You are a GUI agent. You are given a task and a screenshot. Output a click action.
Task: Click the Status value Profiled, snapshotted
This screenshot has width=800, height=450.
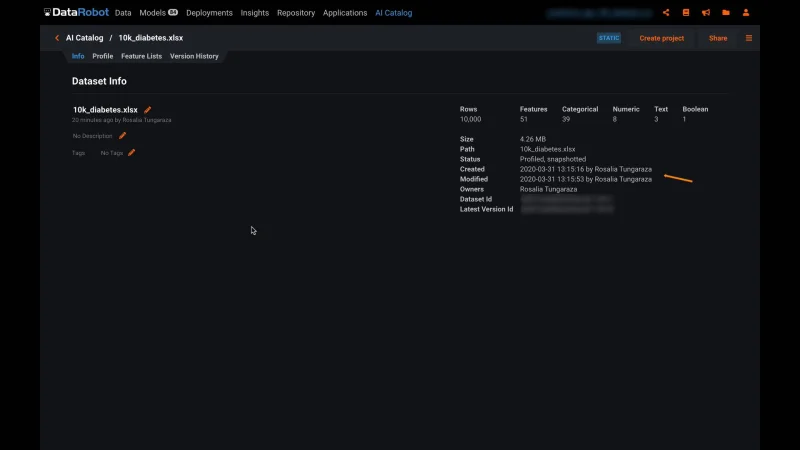click(x=553, y=159)
